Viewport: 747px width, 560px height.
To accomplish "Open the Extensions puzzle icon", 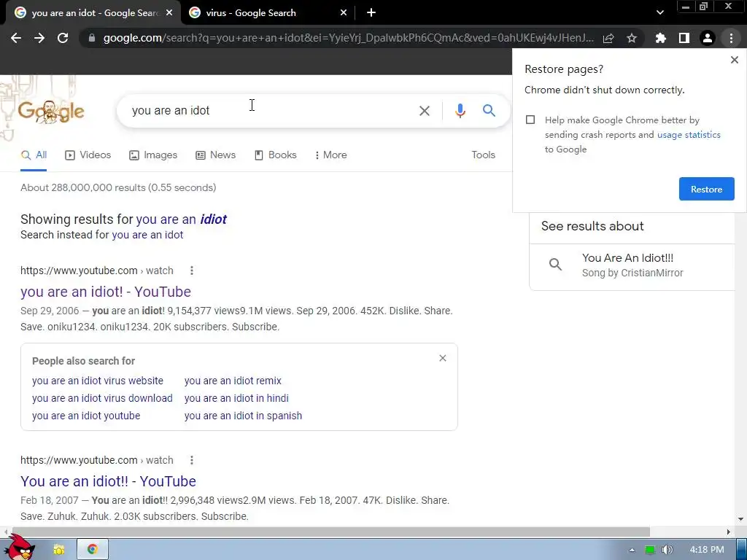I will (660, 38).
